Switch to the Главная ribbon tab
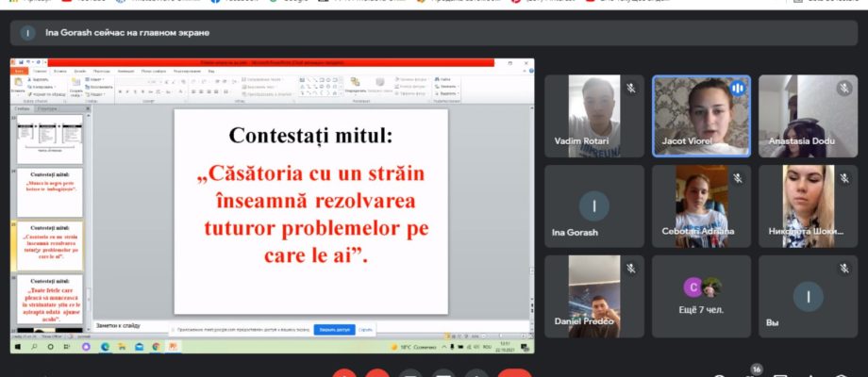Viewport: 868px width, 377px height. pyautogui.click(x=40, y=72)
